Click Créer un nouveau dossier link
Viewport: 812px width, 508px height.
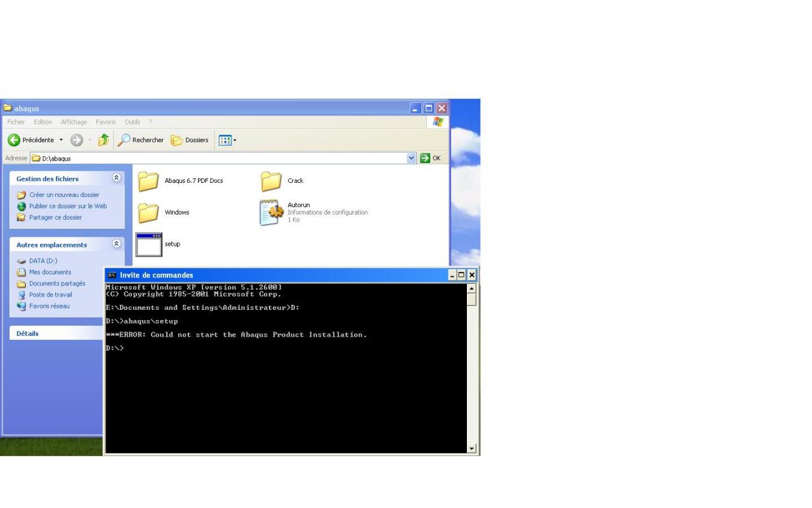(64, 195)
